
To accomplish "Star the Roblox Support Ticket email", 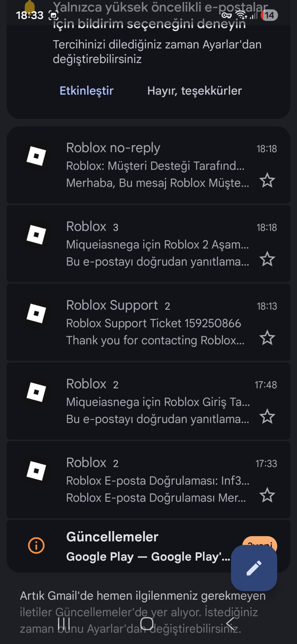I will [267, 337].
